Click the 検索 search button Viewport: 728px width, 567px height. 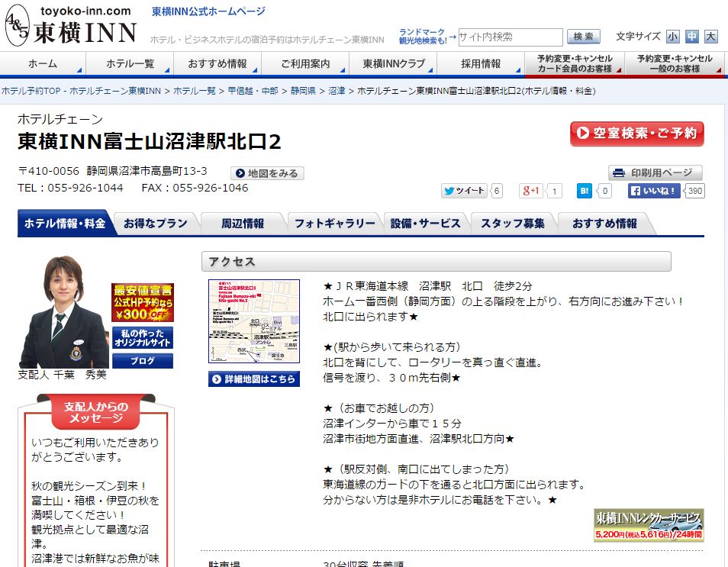pyautogui.click(x=584, y=37)
